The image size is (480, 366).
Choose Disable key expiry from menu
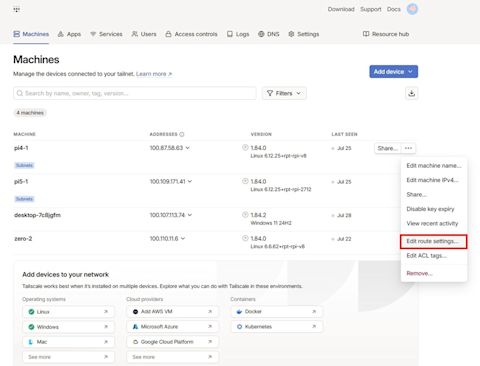(430, 209)
